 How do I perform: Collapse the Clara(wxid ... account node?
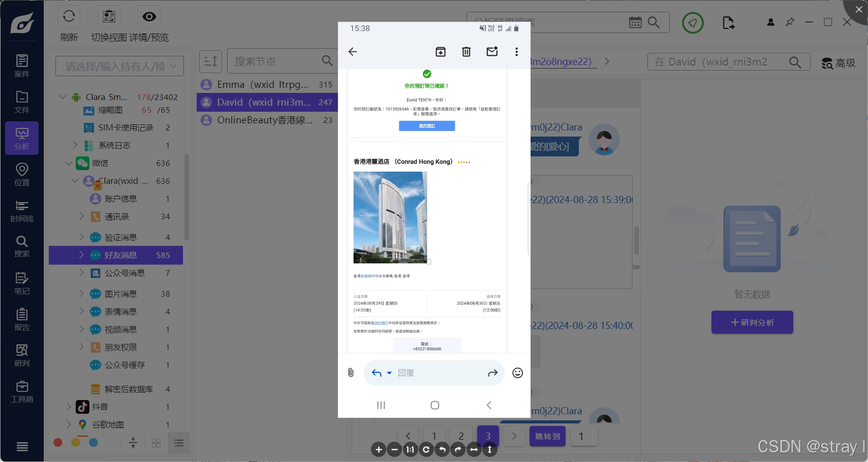pyautogui.click(x=75, y=181)
